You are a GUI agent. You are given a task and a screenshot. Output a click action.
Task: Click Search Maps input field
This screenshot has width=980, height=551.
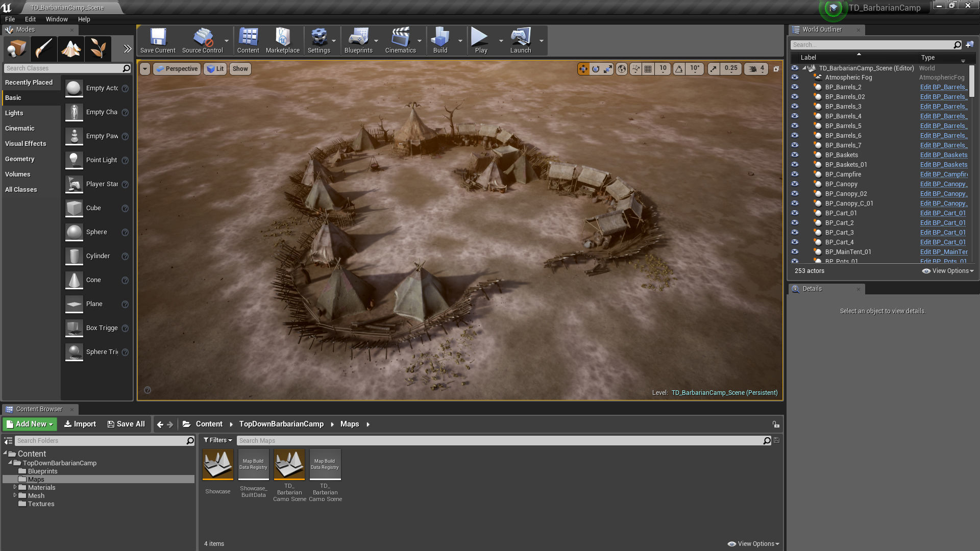500,441
